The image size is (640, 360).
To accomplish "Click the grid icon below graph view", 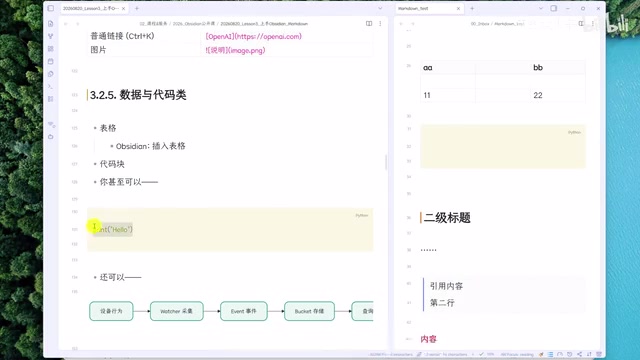I will (51, 49).
